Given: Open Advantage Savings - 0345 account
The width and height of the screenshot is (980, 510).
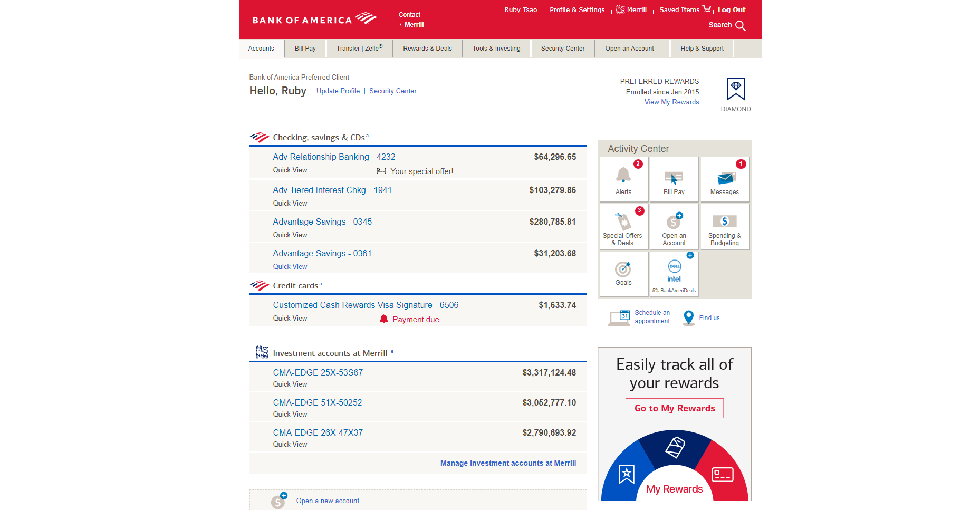Looking at the screenshot, I should (x=322, y=222).
